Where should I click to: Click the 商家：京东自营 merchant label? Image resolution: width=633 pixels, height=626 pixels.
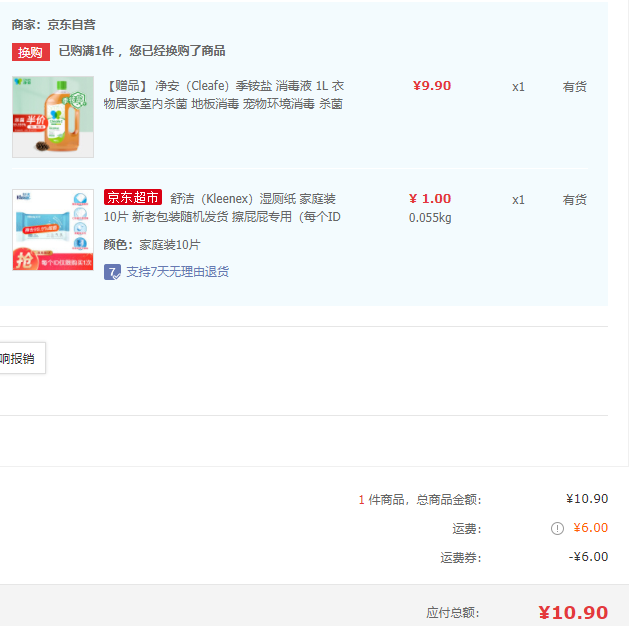pos(53,25)
